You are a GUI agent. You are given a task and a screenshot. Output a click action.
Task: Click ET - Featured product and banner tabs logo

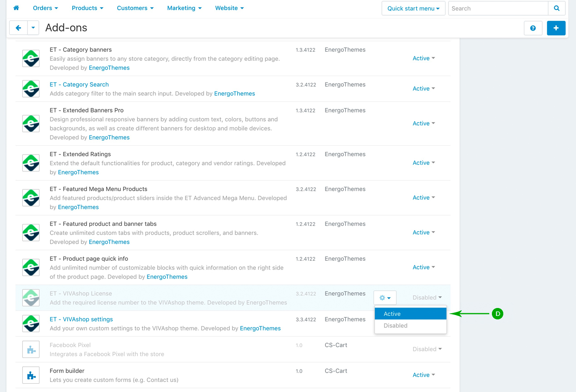click(31, 232)
